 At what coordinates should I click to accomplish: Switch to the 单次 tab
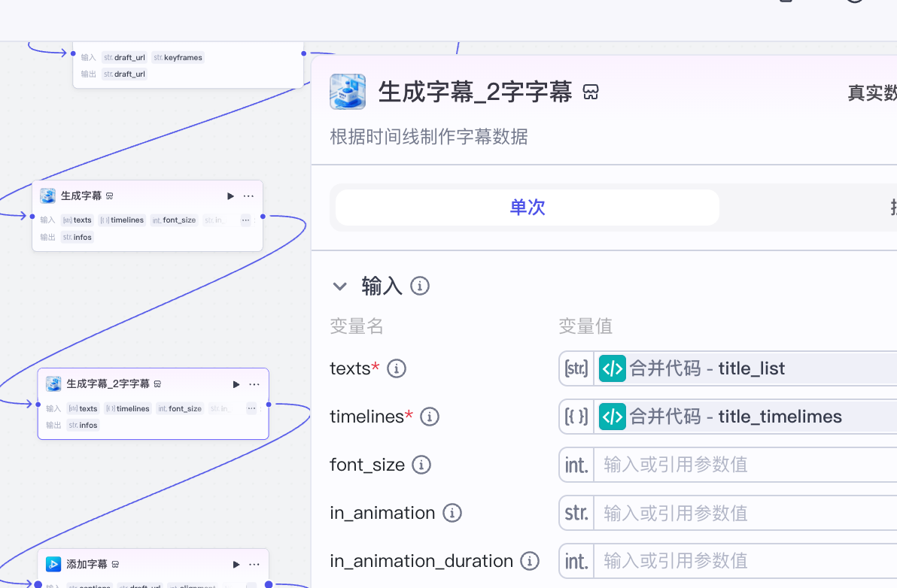[x=526, y=208]
